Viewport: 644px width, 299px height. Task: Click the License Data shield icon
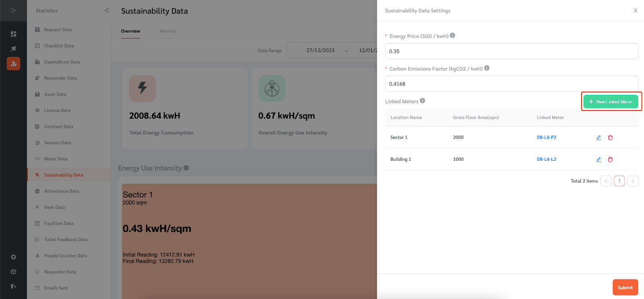click(37, 111)
